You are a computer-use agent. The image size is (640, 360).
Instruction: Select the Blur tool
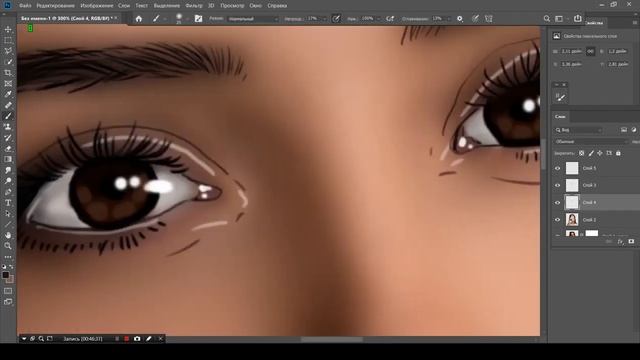[8, 170]
